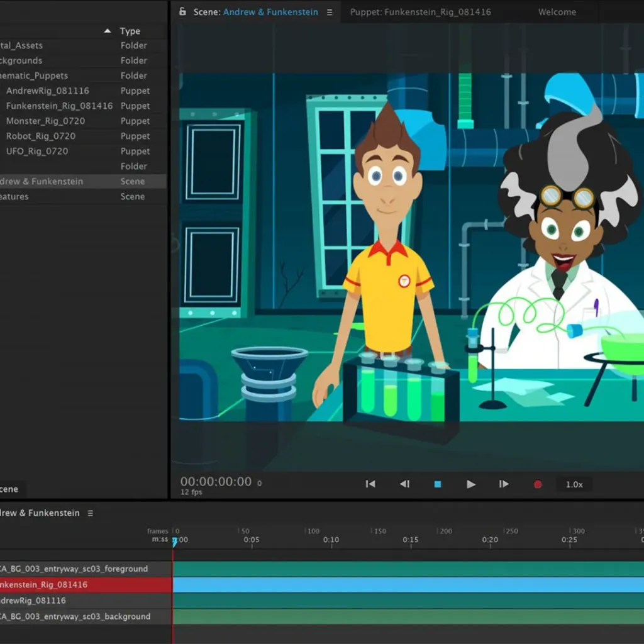Start recording with the red Record button
This screenshot has height=644, width=644.
[538, 485]
